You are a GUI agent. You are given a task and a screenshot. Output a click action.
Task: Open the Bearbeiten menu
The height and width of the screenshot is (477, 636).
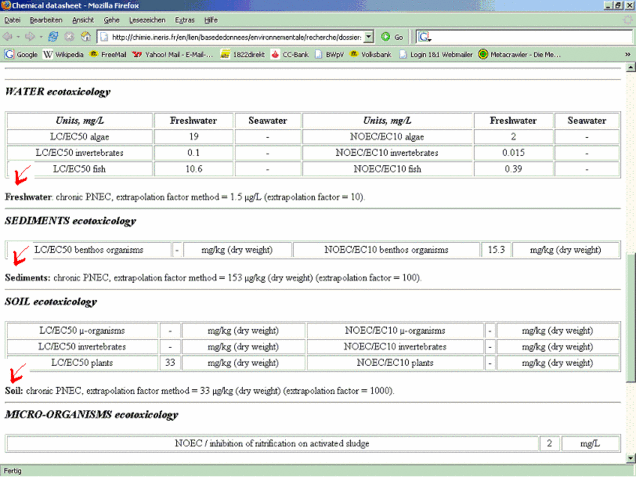coord(46,20)
